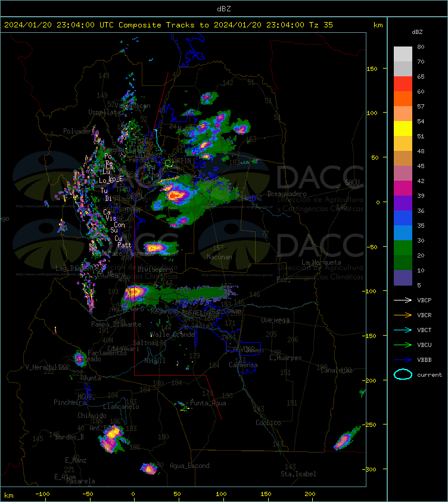This screenshot has height=502, width=448.
Task: Click the 200 tick on bottom axis
Action: (x=310, y=494)
